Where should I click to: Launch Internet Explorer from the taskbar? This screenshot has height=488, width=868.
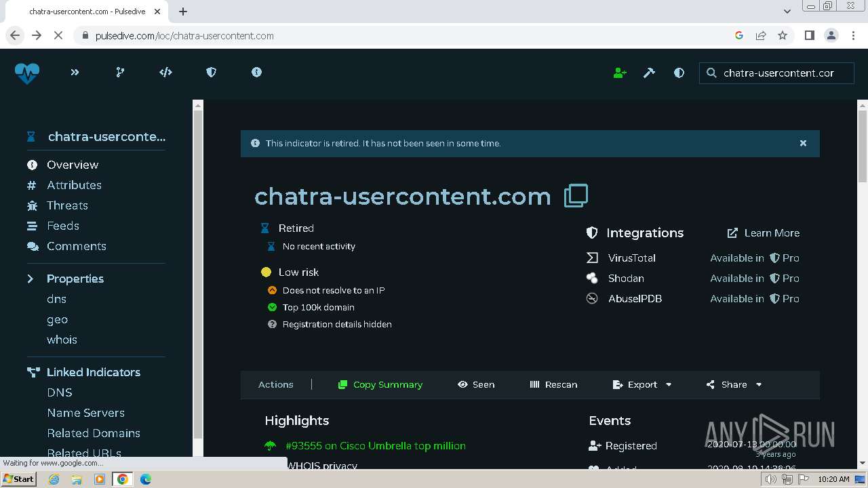[x=54, y=479]
